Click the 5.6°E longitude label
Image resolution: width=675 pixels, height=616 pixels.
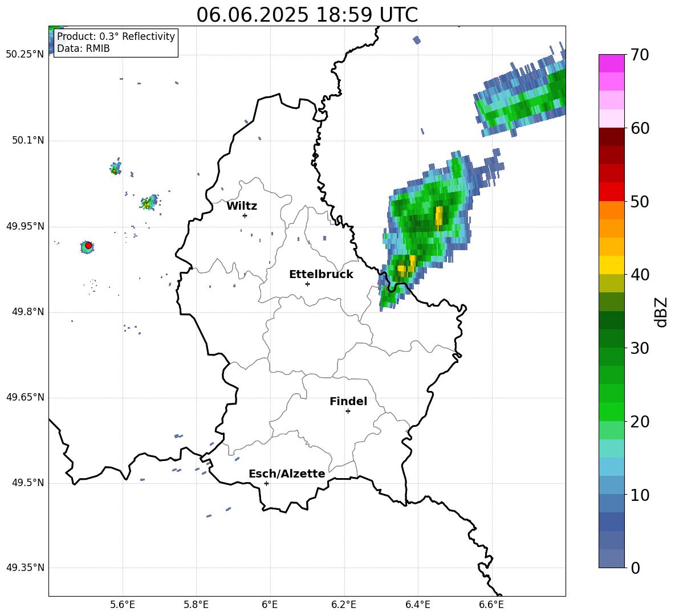click(123, 605)
